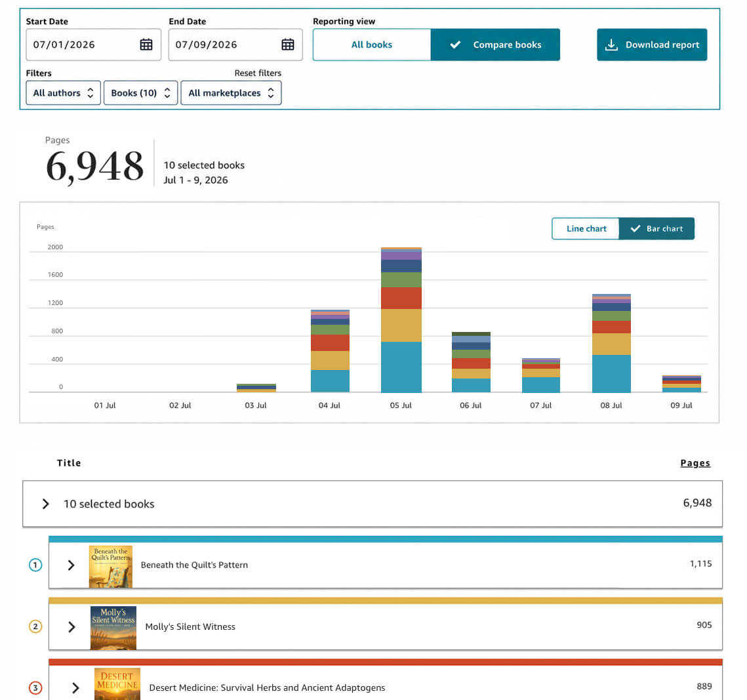The height and width of the screenshot is (700, 747).
Task: Click the 889 pages value
Action: pyautogui.click(x=704, y=686)
